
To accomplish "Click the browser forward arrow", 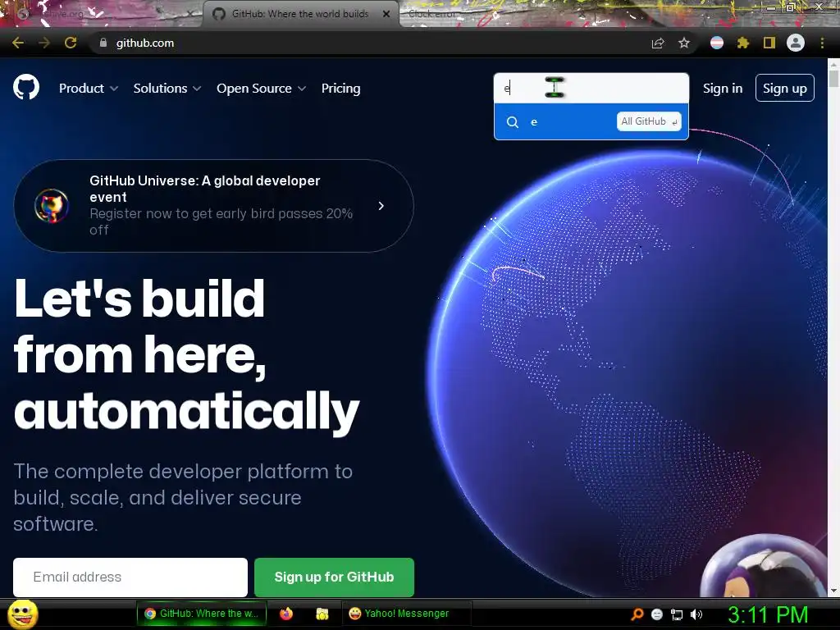I will pyautogui.click(x=44, y=43).
